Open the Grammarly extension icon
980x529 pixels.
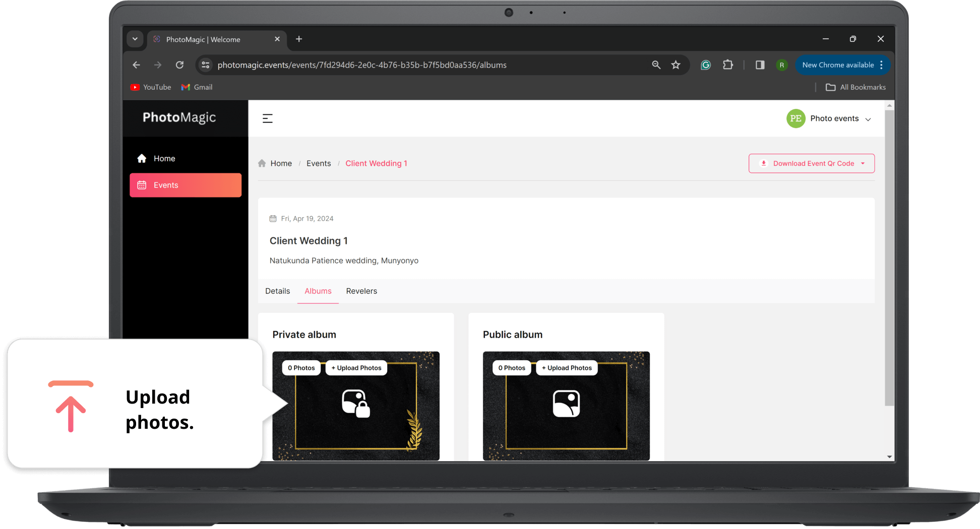click(706, 65)
